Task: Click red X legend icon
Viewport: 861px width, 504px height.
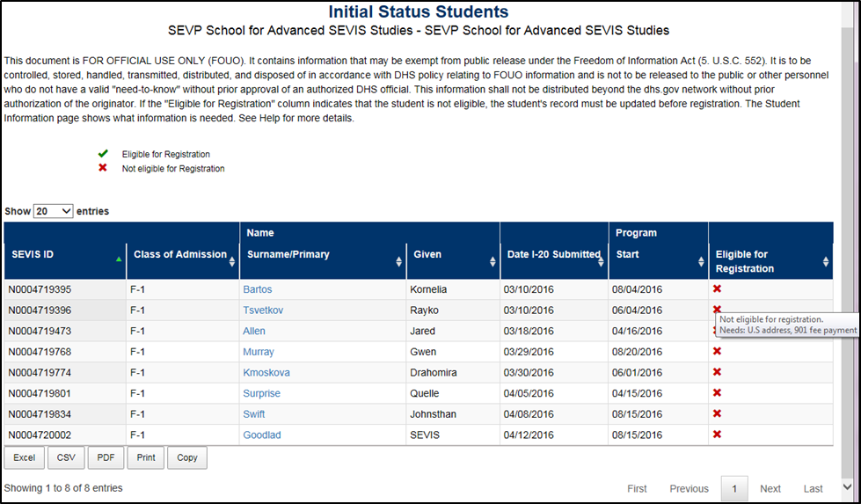Action: 103,167
